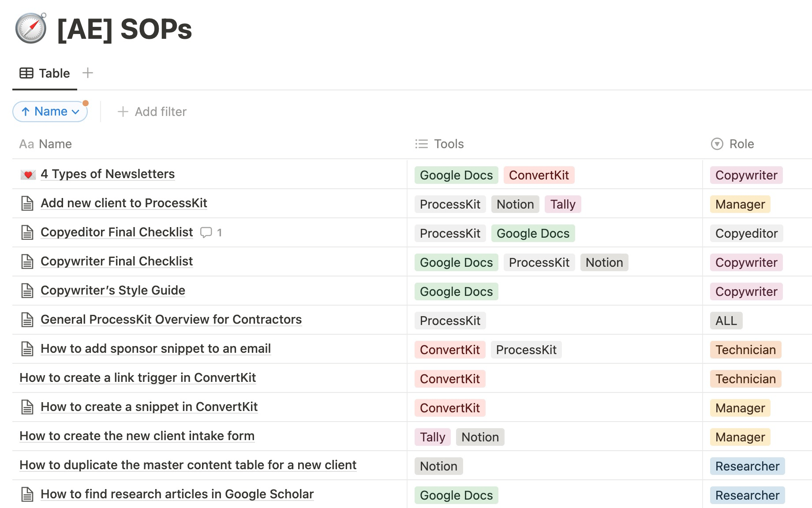Click the page icon for Copywriter's Style Guide

click(27, 291)
